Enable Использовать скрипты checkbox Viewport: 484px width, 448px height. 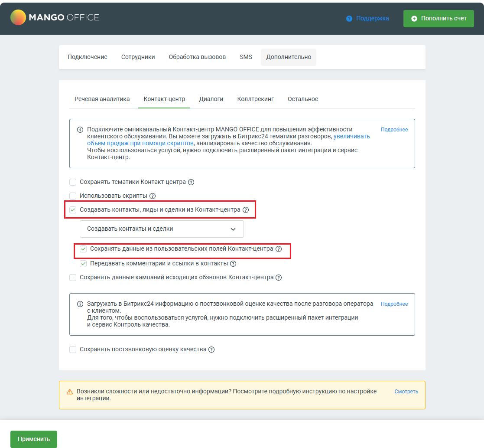tap(73, 196)
